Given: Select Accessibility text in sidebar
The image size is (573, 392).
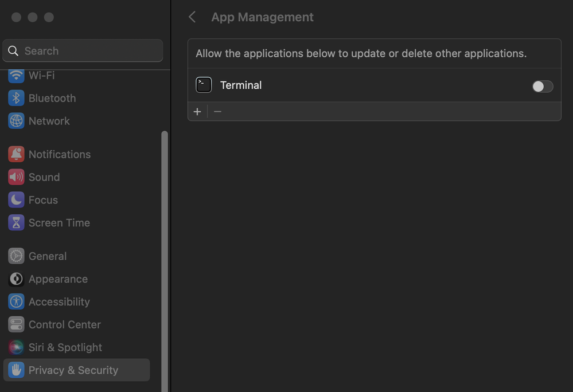Looking at the screenshot, I should click(59, 302).
